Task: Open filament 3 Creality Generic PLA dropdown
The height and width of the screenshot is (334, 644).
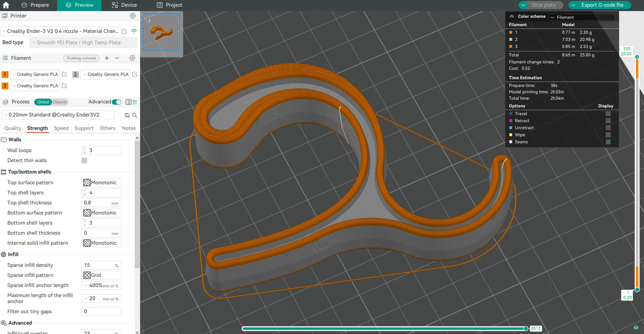Action: click(35, 86)
